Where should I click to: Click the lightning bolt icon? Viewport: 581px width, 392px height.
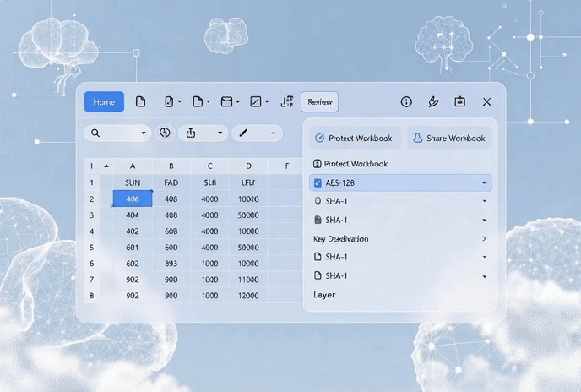433,102
